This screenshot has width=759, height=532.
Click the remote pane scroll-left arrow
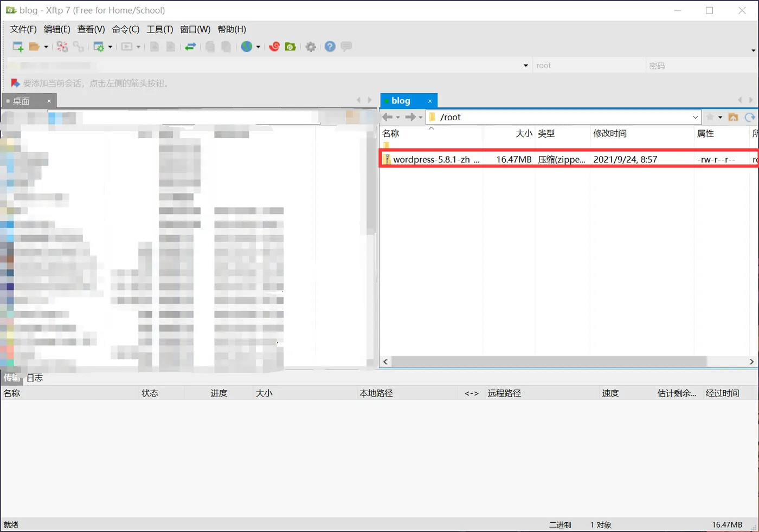click(385, 361)
